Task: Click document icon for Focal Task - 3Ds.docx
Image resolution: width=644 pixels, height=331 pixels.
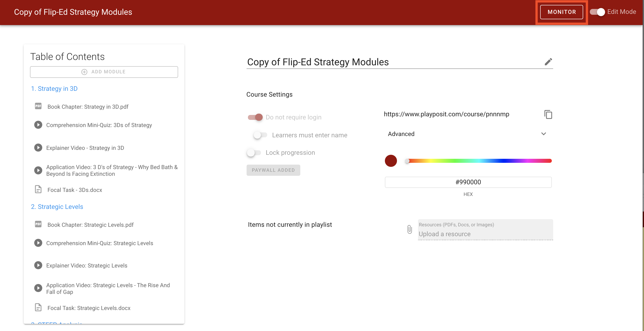Action: point(38,189)
